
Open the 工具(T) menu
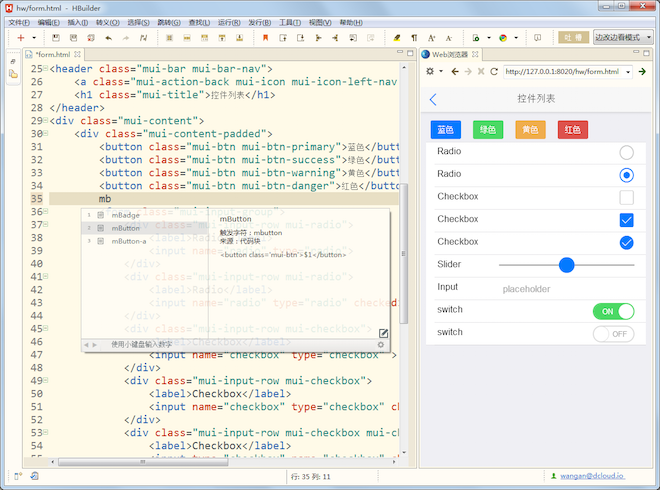point(290,22)
